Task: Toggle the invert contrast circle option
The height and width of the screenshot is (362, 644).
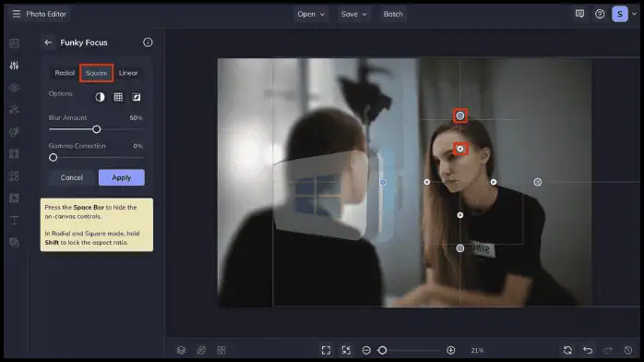Action: (x=100, y=97)
